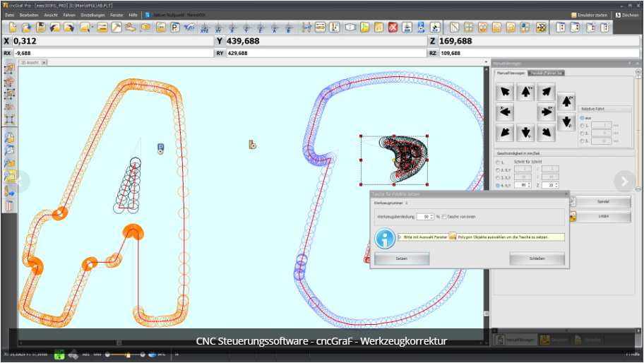Viewport: 644px width, 363px height.
Task: Click the Spindel button
Action: 603,201
